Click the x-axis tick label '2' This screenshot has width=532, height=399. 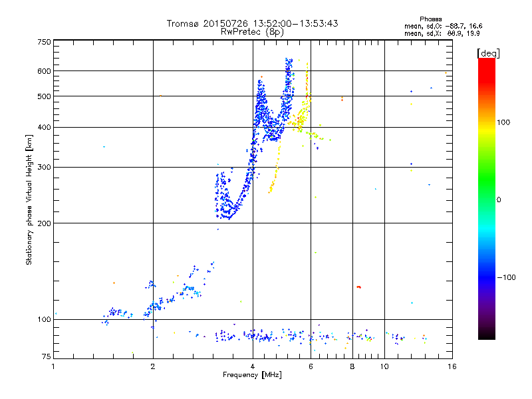pos(153,366)
